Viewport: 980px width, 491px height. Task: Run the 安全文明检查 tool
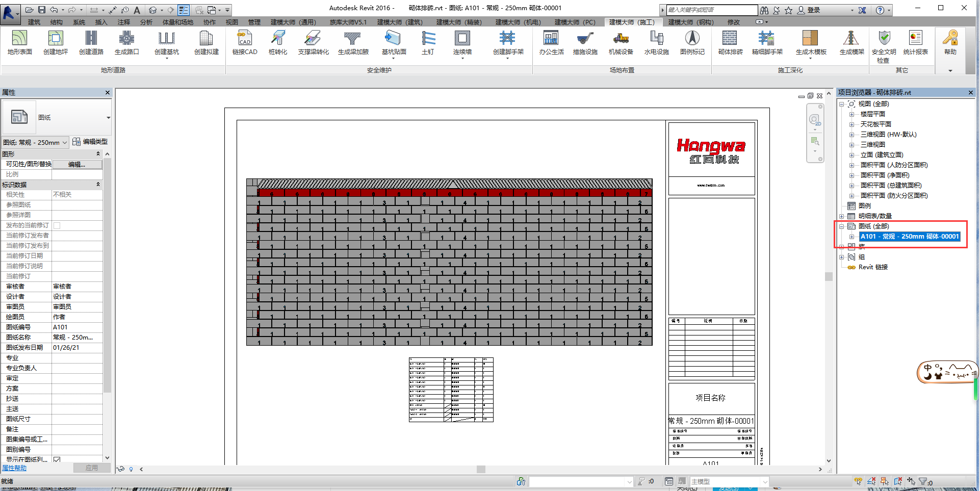884,46
